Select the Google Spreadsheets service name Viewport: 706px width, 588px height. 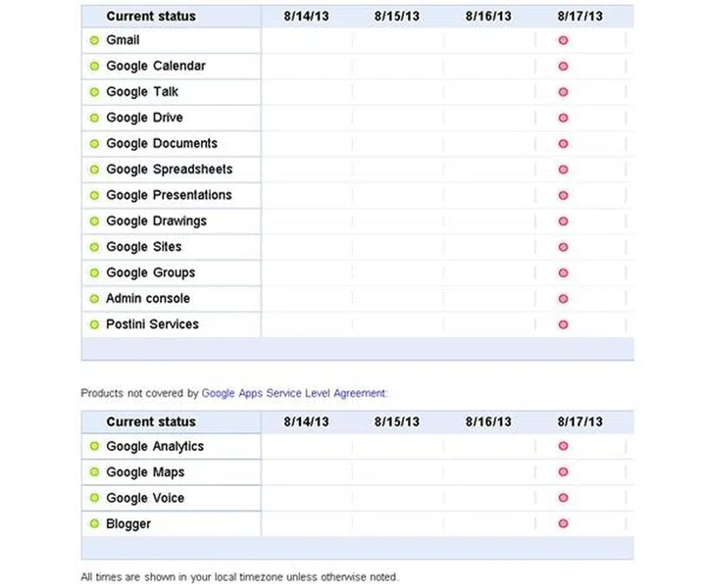pos(169,170)
